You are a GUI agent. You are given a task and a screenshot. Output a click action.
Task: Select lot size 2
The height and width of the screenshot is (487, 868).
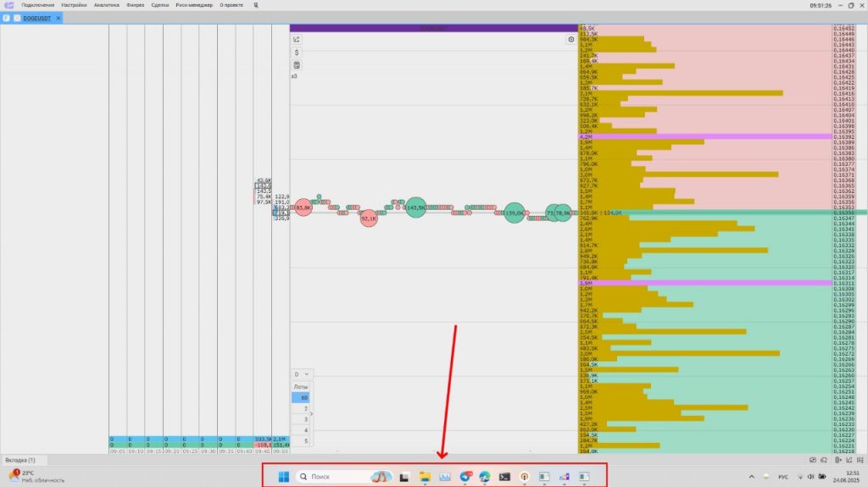click(301, 408)
